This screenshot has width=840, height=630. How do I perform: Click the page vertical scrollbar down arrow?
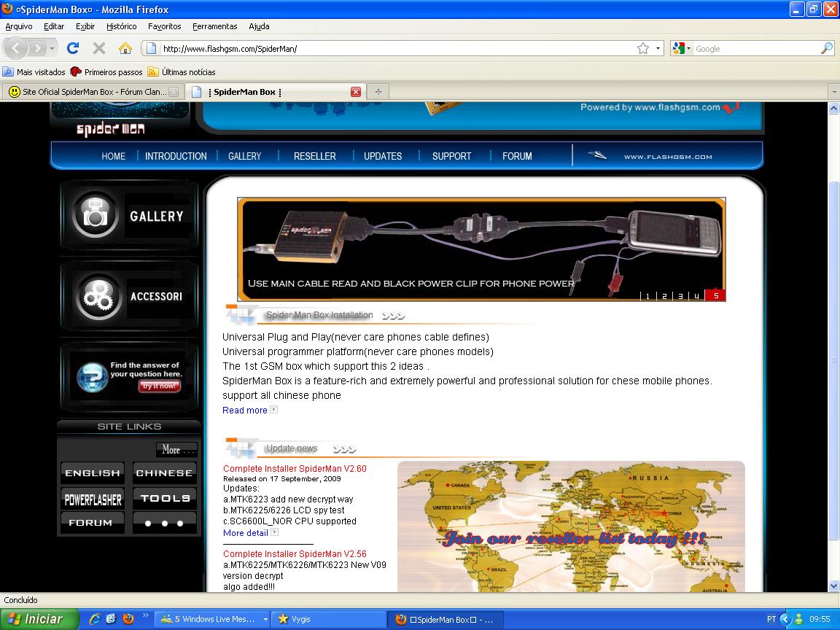pyautogui.click(x=834, y=586)
